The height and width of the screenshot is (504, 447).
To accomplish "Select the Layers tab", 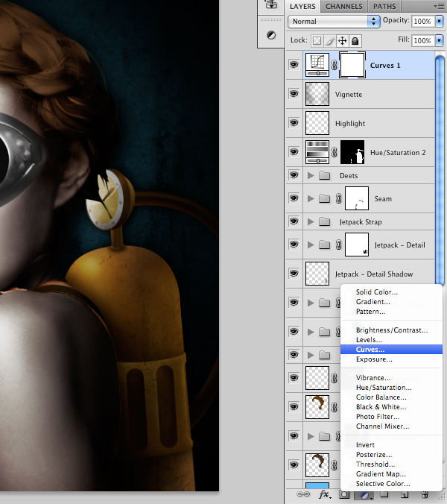I will point(302,7).
